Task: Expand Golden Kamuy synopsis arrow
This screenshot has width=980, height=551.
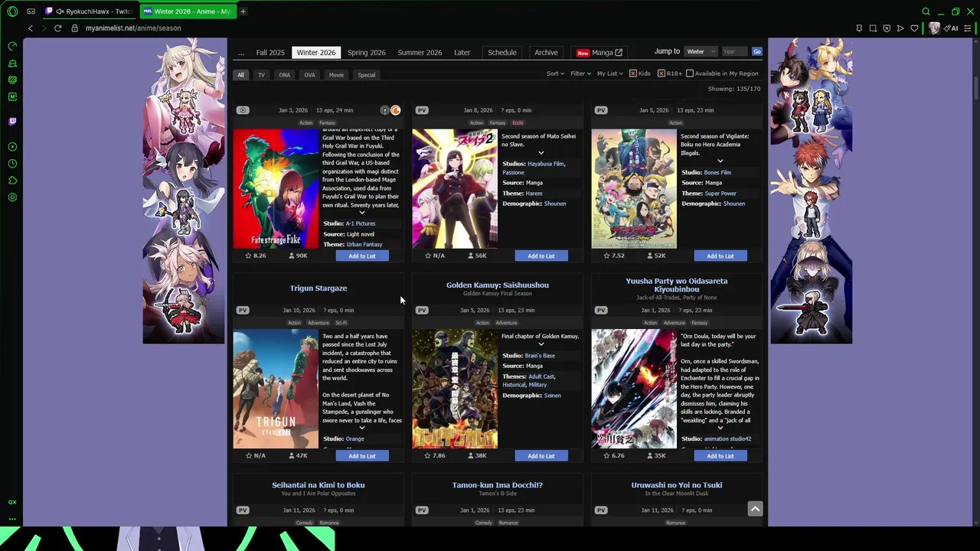Action: [541, 344]
